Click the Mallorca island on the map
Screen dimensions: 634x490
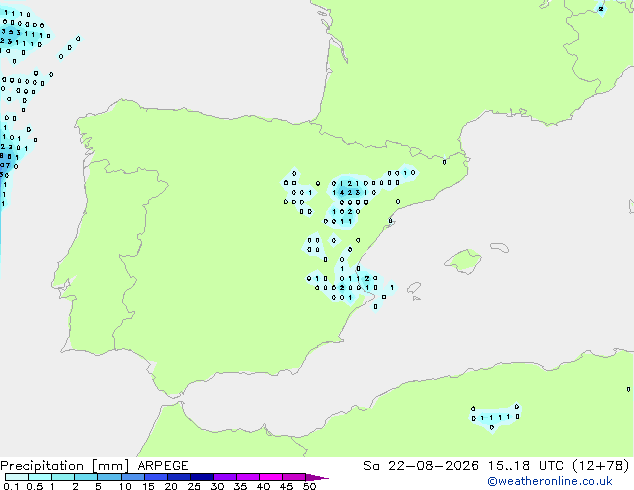click(x=464, y=262)
